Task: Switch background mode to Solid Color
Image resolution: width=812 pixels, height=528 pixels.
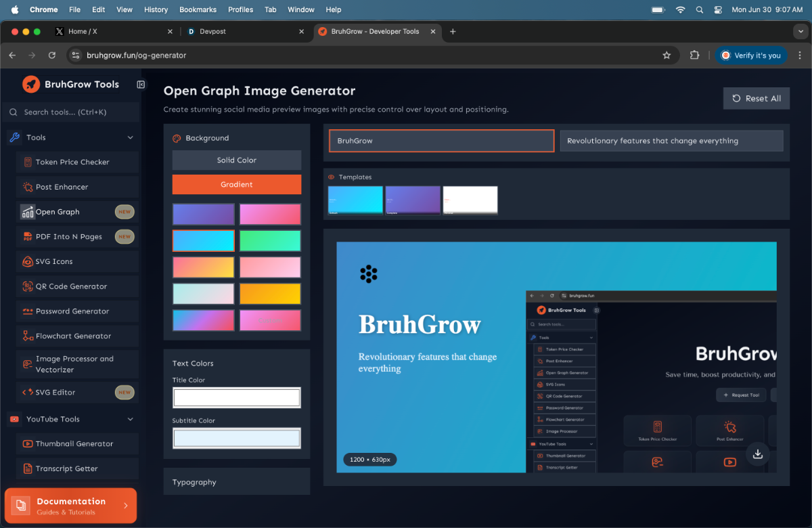Action: [x=236, y=160]
